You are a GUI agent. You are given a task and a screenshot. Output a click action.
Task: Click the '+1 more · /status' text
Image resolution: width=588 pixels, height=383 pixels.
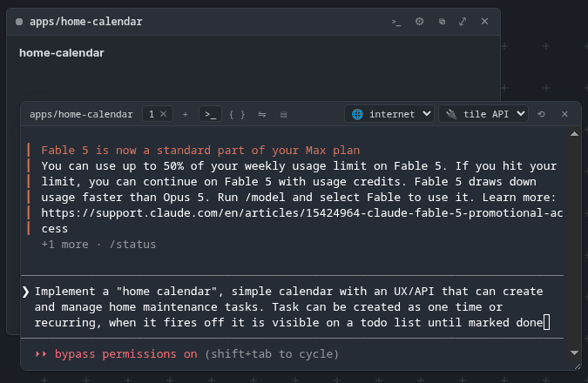pyautogui.click(x=98, y=245)
